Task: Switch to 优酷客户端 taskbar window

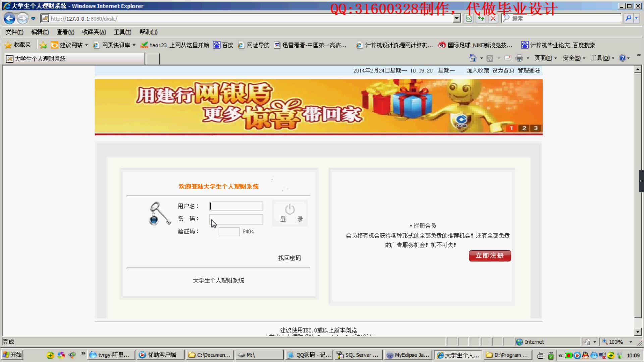Action: pos(161,355)
